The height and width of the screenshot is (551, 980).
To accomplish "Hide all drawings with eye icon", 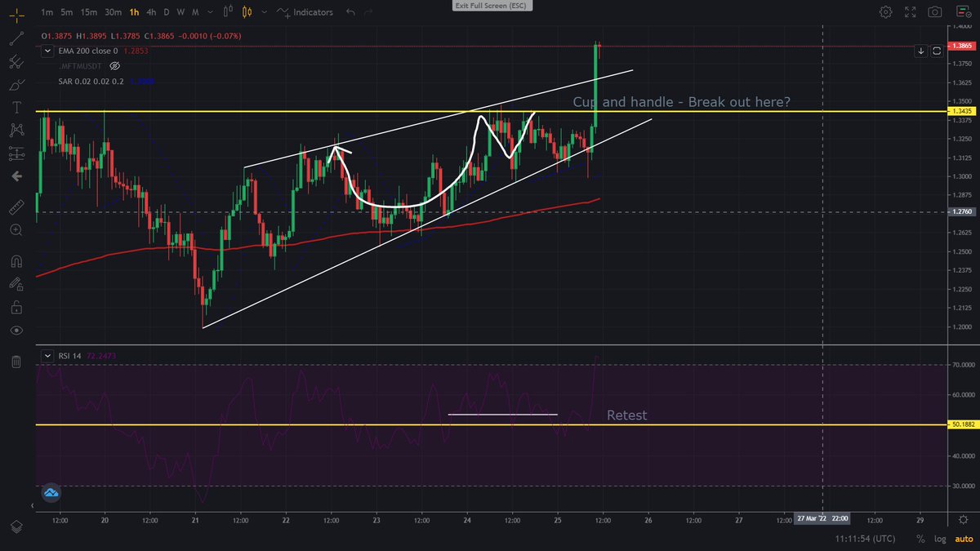I will click(x=16, y=331).
